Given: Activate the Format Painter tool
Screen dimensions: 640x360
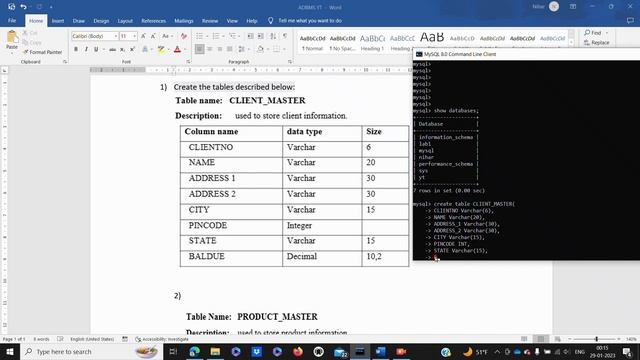Looking at the screenshot, I should point(43,52).
